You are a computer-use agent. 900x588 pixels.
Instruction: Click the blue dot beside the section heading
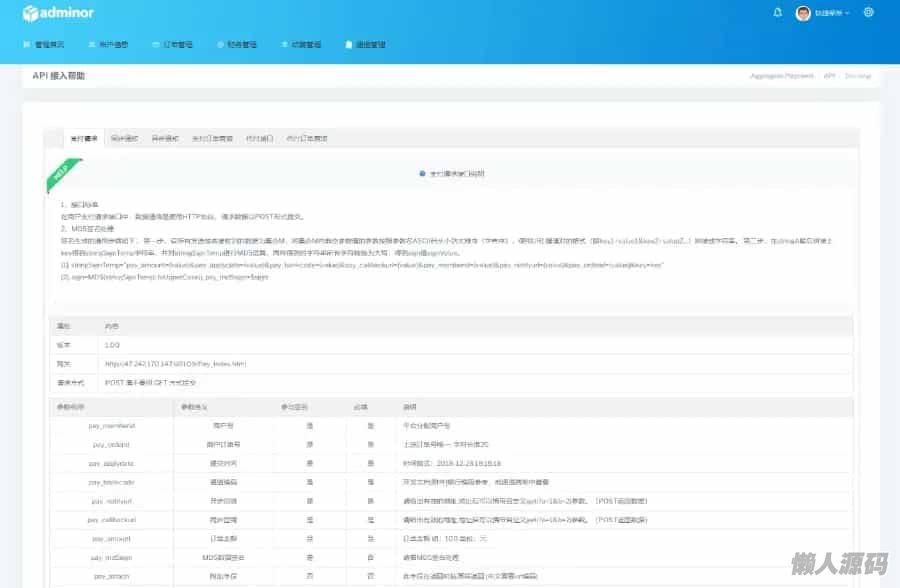[x=422, y=173]
